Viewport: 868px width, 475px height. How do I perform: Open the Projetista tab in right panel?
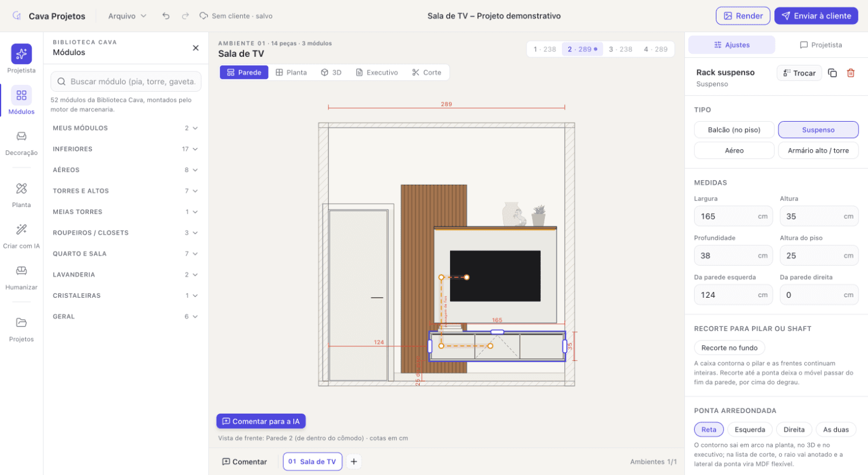click(x=821, y=44)
